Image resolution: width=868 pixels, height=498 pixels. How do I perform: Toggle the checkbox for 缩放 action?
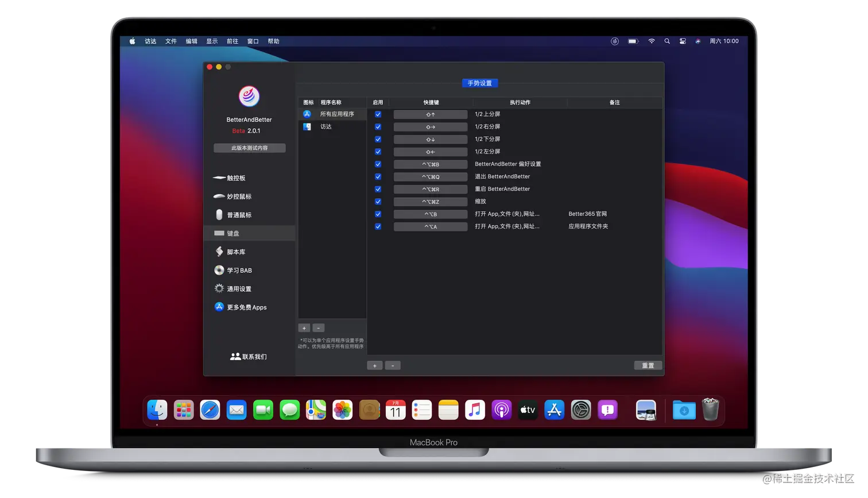click(x=378, y=202)
